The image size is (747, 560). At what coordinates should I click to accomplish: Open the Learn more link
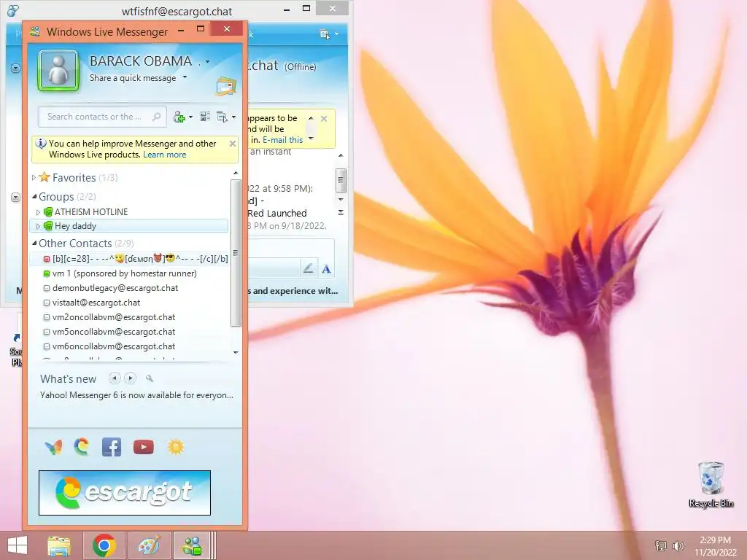point(164,155)
